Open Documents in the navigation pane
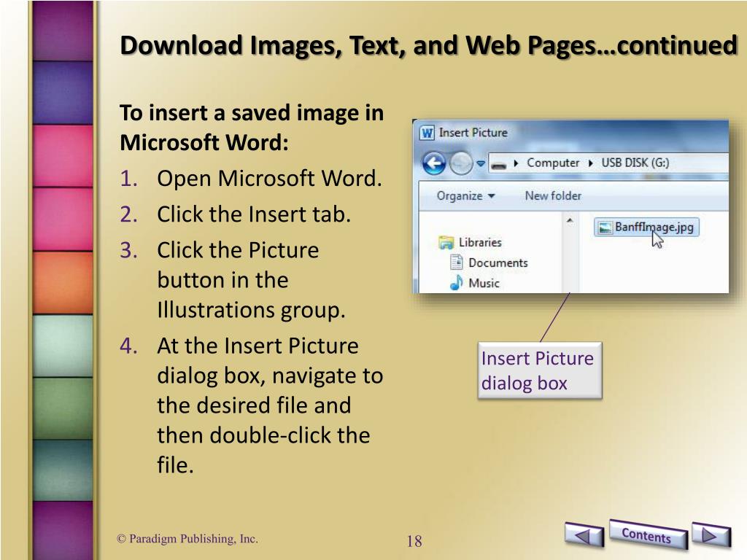The image size is (747, 560). pyautogui.click(x=498, y=262)
